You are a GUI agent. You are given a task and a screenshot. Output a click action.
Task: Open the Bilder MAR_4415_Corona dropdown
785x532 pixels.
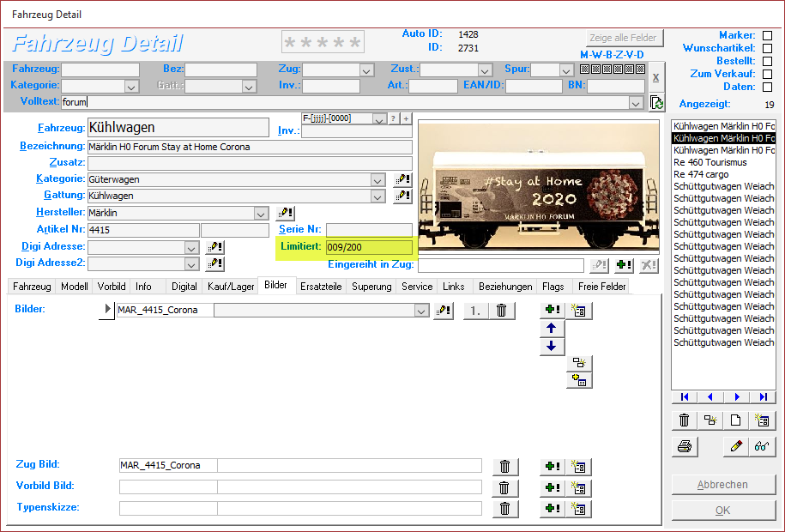[421, 311]
